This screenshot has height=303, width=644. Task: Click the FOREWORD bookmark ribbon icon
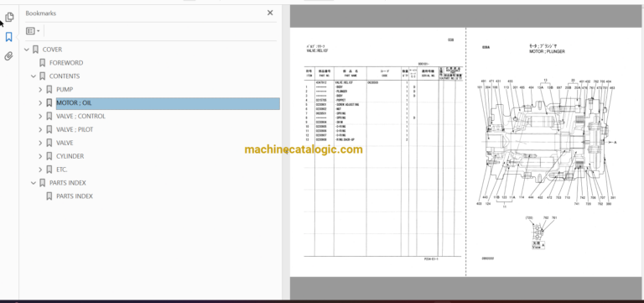pos(42,63)
